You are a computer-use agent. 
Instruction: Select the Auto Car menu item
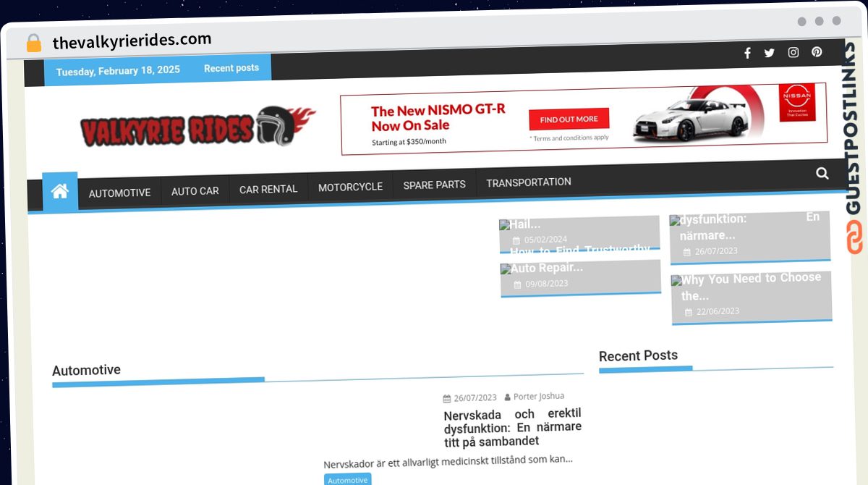point(195,191)
